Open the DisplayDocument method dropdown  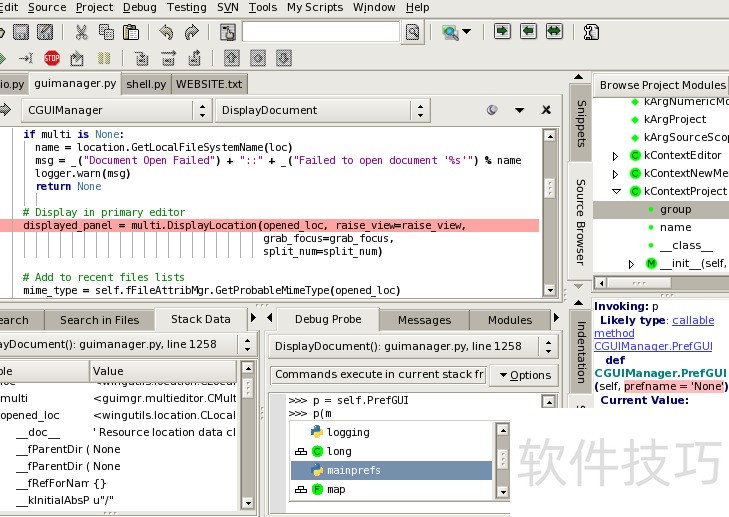pos(322,110)
